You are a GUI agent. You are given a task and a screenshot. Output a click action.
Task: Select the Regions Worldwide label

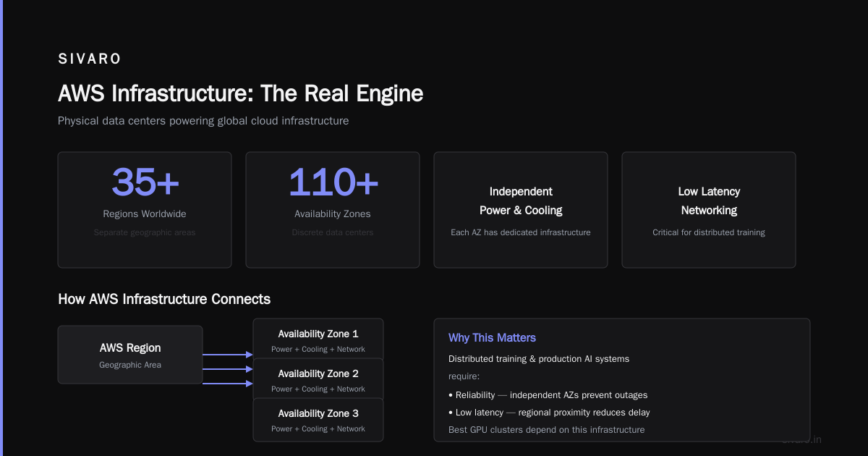(x=145, y=214)
